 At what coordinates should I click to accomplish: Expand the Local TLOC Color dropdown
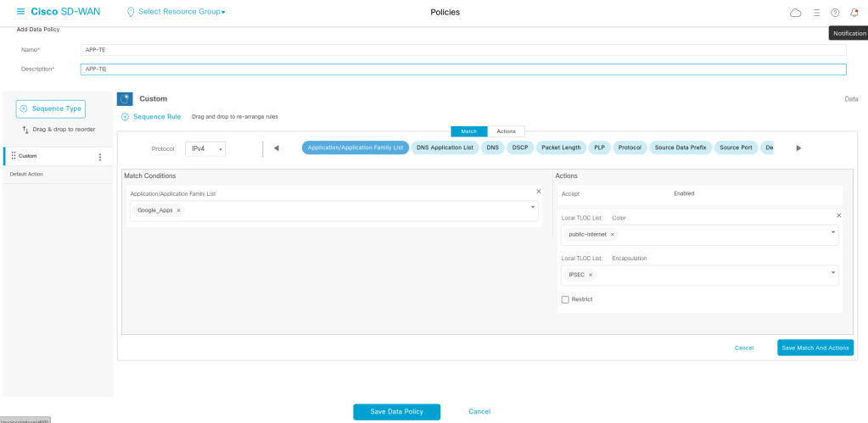click(x=833, y=232)
